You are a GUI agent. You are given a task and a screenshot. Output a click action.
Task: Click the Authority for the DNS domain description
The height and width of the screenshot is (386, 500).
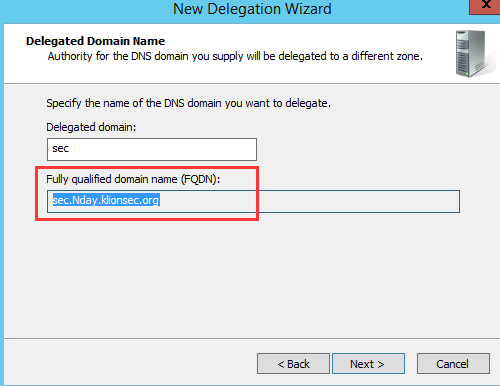(x=235, y=56)
